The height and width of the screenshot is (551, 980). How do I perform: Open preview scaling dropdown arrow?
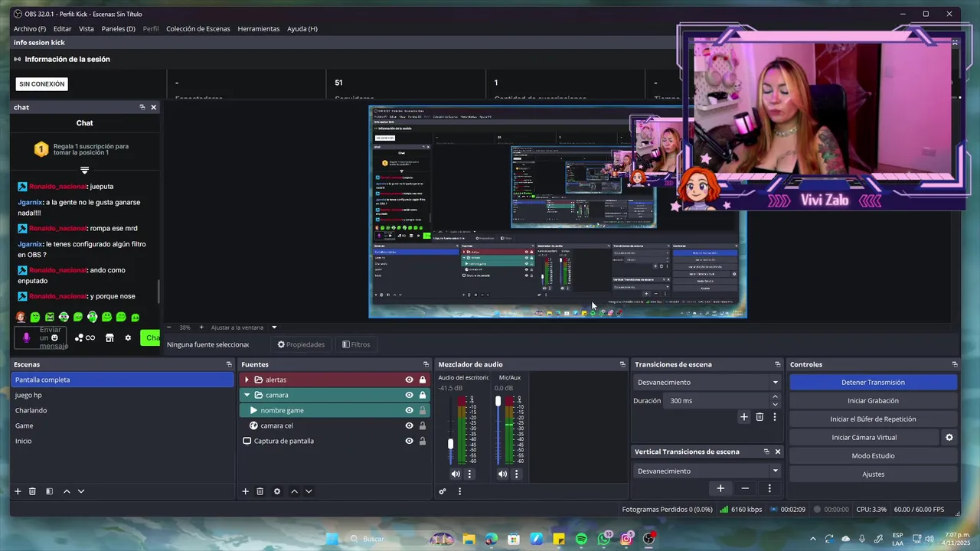[274, 328]
